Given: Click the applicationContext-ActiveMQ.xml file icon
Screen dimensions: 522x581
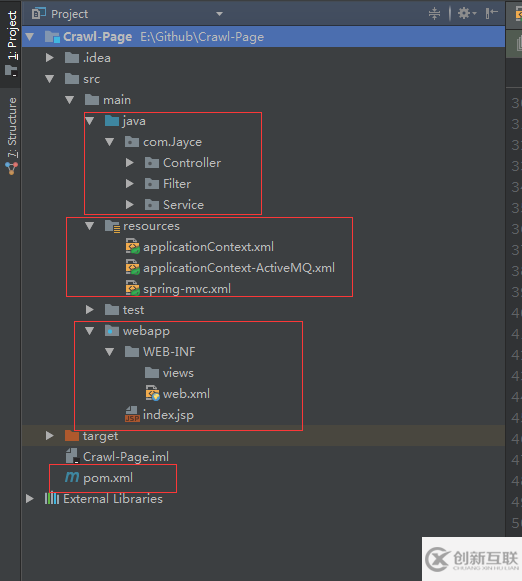Looking at the screenshot, I should (x=133, y=268).
